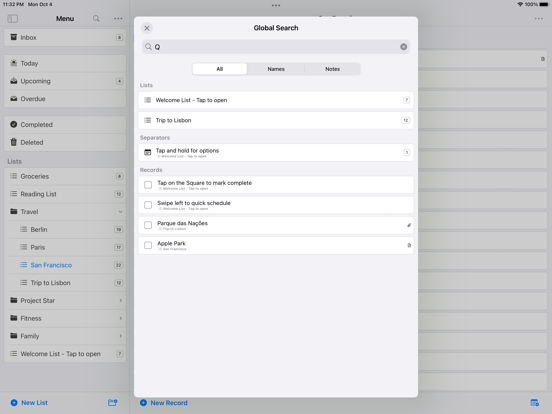This screenshot has width=552, height=414.
Task: Open the Groceries list
Action: point(65,176)
